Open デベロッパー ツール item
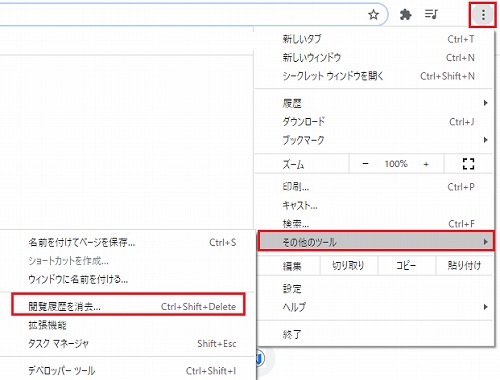This screenshot has width=500, height=380. pyautogui.click(x=127, y=371)
